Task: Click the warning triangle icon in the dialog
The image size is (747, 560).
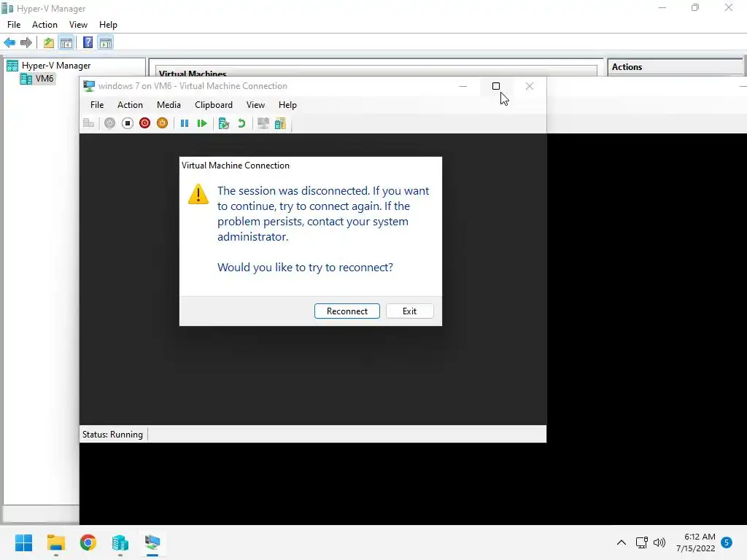Action: tap(198, 194)
